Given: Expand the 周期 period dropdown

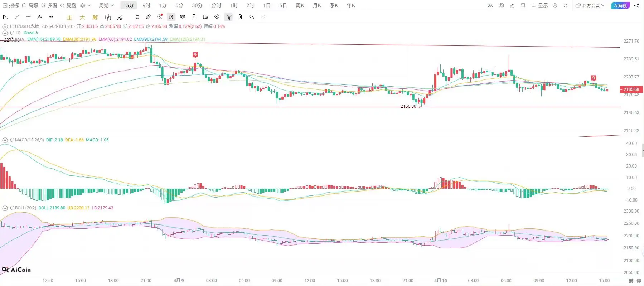Looking at the screenshot, I should (106, 5).
